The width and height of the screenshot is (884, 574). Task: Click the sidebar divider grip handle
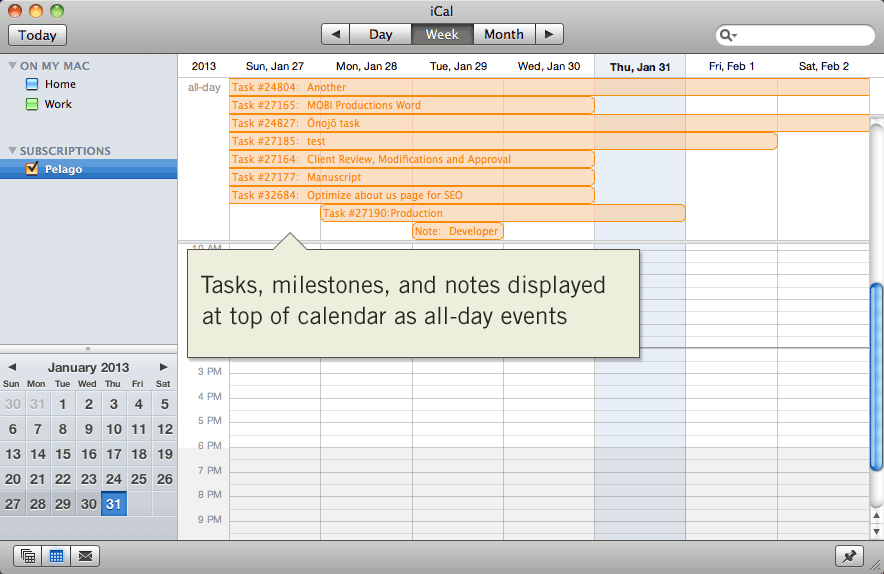88,348
